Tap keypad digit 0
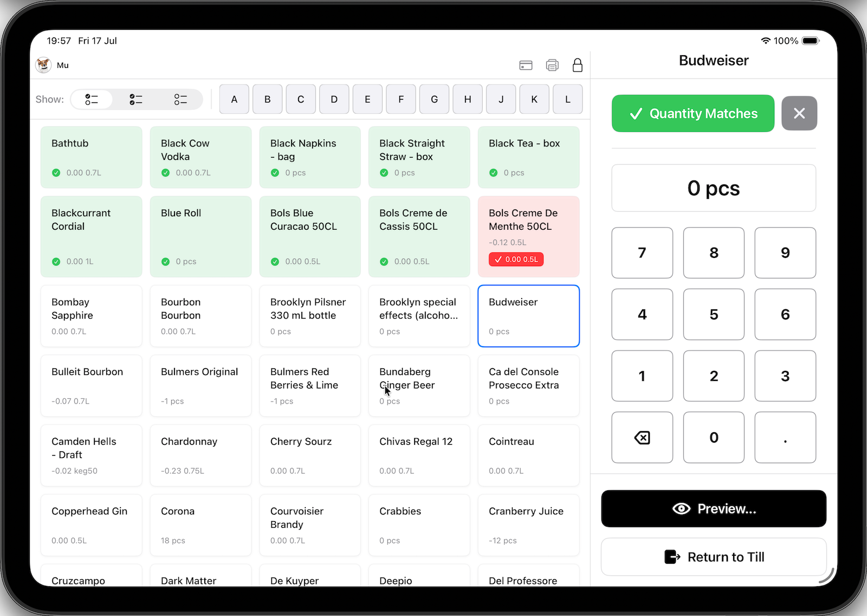 (x=714, y=437)
